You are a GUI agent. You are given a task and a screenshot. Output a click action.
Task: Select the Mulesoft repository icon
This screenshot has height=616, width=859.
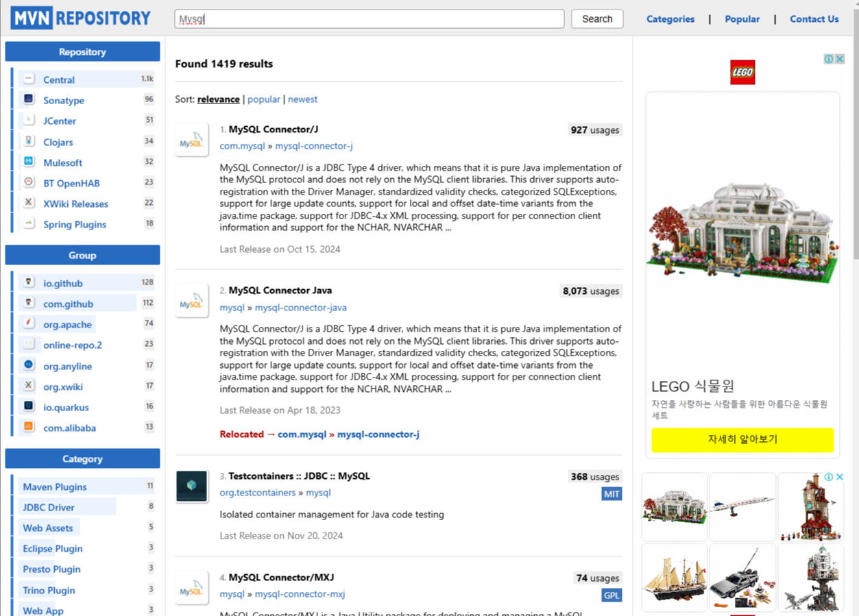(29, 162)
